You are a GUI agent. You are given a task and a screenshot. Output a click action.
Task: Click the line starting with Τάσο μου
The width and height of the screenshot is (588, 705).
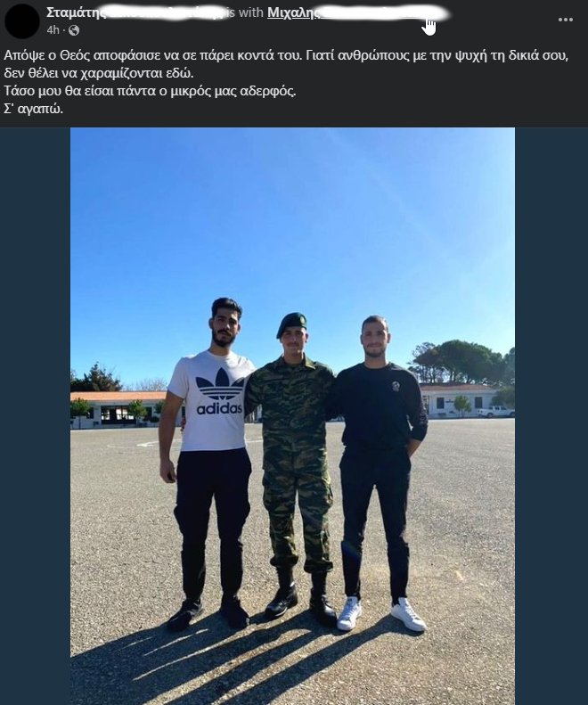(x=150, y=91)
